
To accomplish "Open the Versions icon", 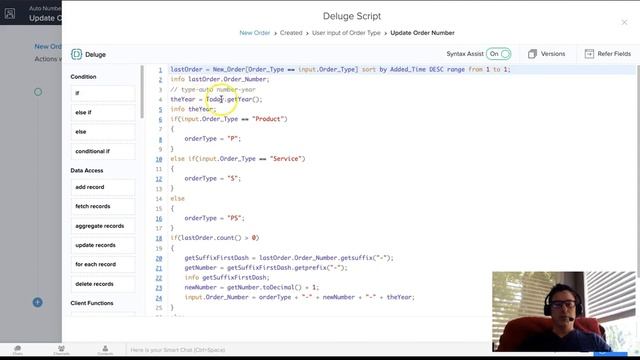I will pos(532,54).
